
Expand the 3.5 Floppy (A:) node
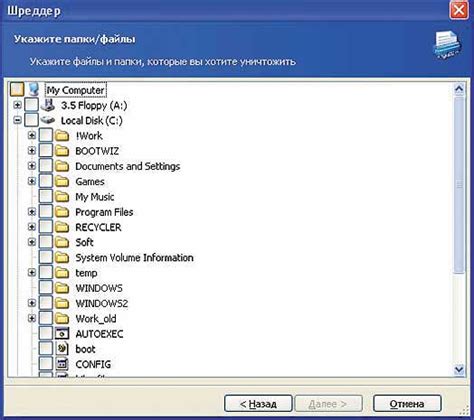click(17, 105)
